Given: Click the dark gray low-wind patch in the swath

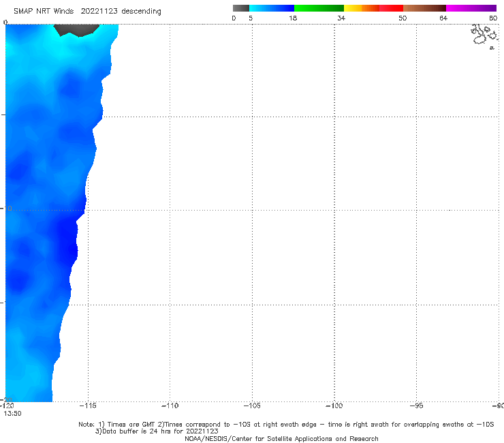Looking at the screenshot, I should (x=76, y=29).
